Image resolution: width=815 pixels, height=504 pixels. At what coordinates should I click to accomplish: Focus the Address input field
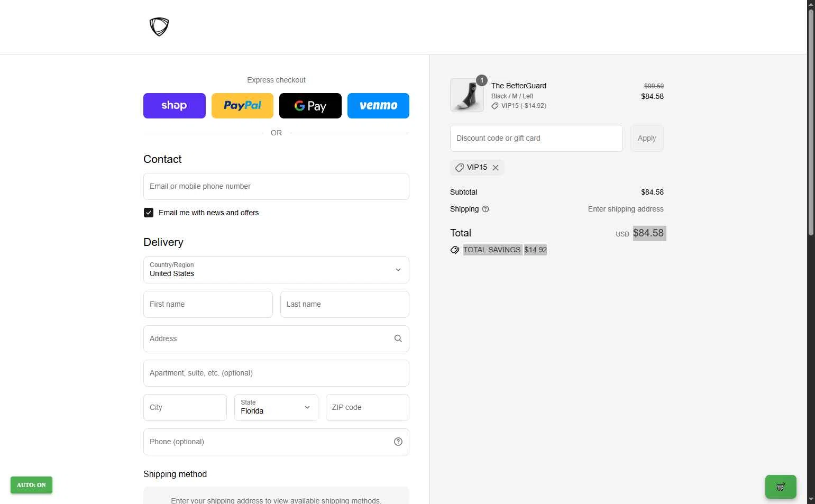pos(276,338)
